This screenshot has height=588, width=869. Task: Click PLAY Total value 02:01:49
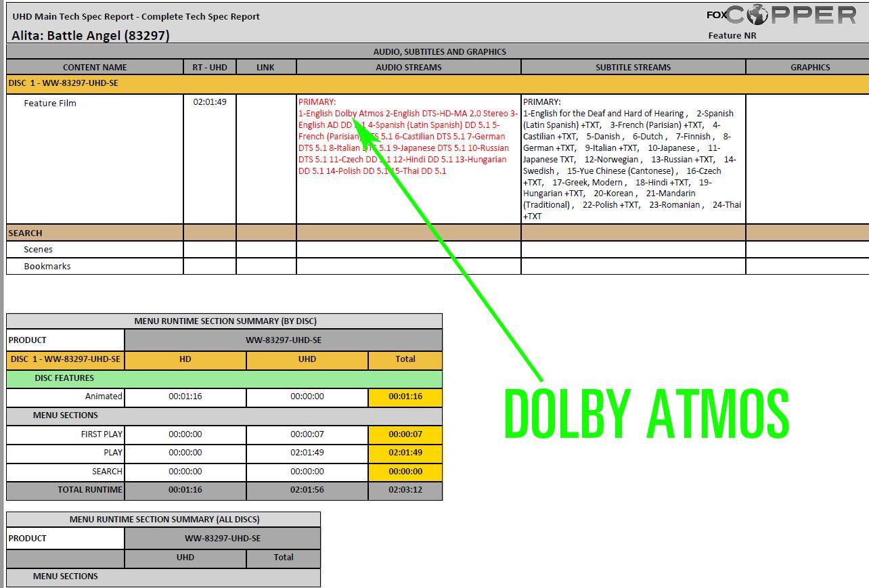click(x=405, y=453)
